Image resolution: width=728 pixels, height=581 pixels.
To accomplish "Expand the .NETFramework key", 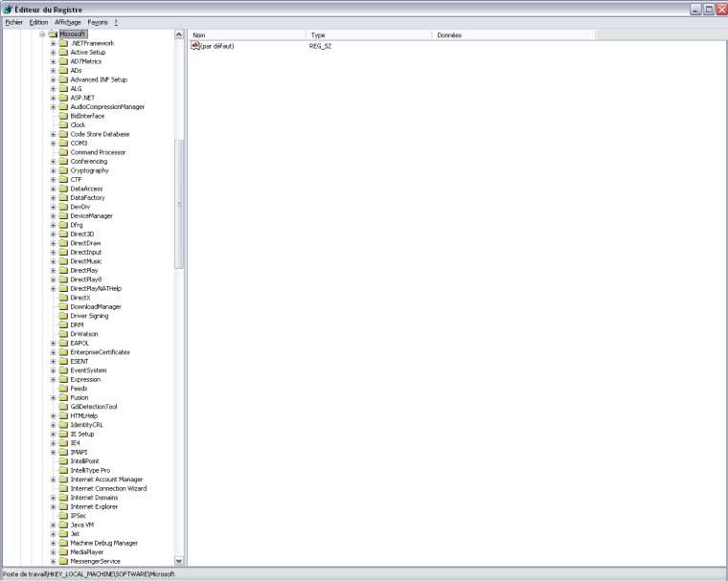I will (x=54, y=43).
